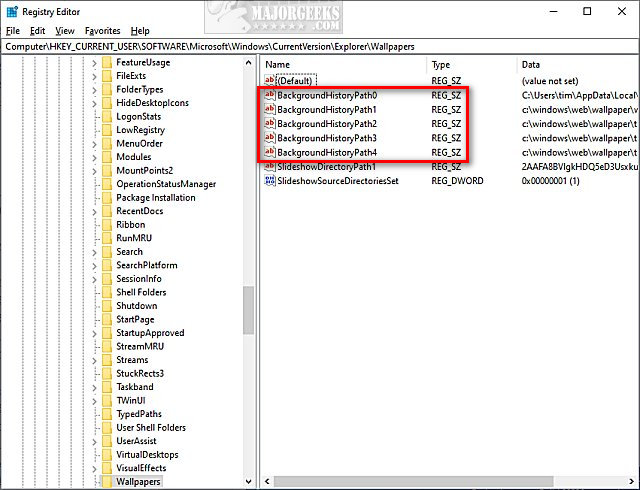
Task: Click the FeatureUsage folder icon
Action: [107, 62]
